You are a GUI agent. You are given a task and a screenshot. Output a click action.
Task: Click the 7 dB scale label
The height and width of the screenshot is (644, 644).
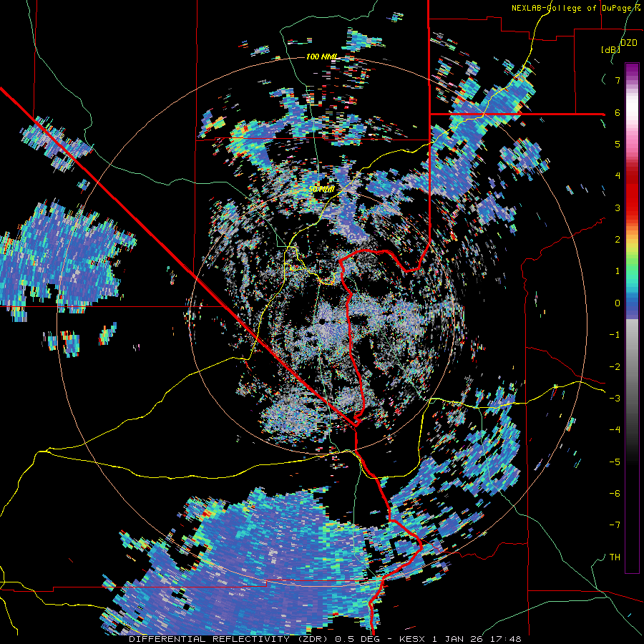(x=618, y=80)
